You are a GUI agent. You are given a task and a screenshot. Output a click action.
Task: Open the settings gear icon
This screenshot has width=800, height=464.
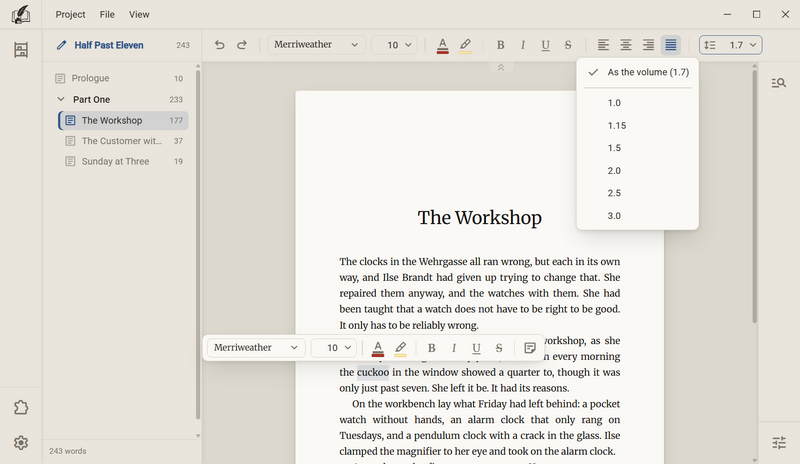coord(21,443)
